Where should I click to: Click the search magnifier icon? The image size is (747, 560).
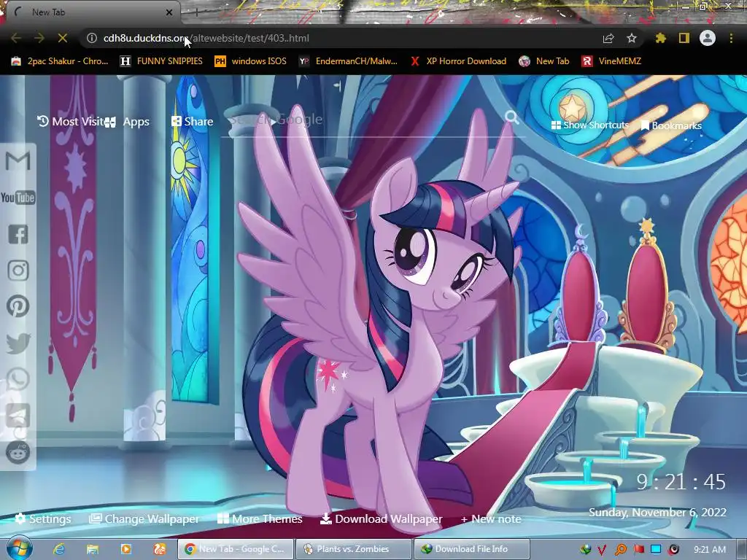[511, 117]
